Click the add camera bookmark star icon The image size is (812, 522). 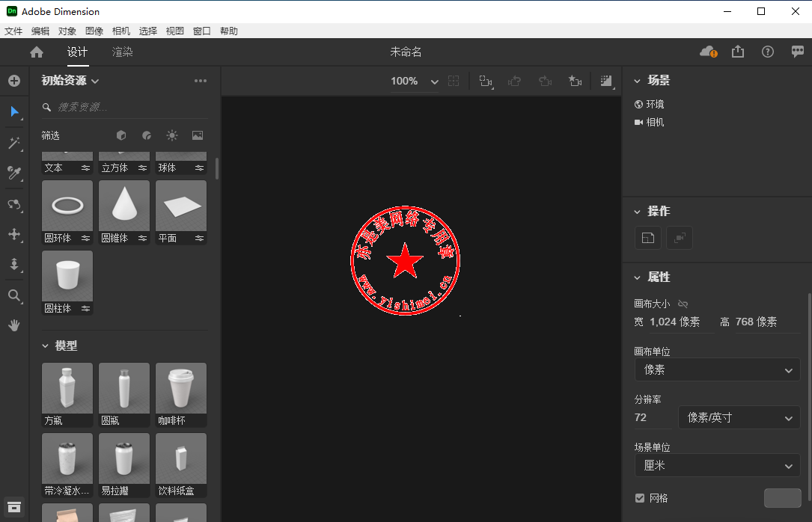coord(575,82)
